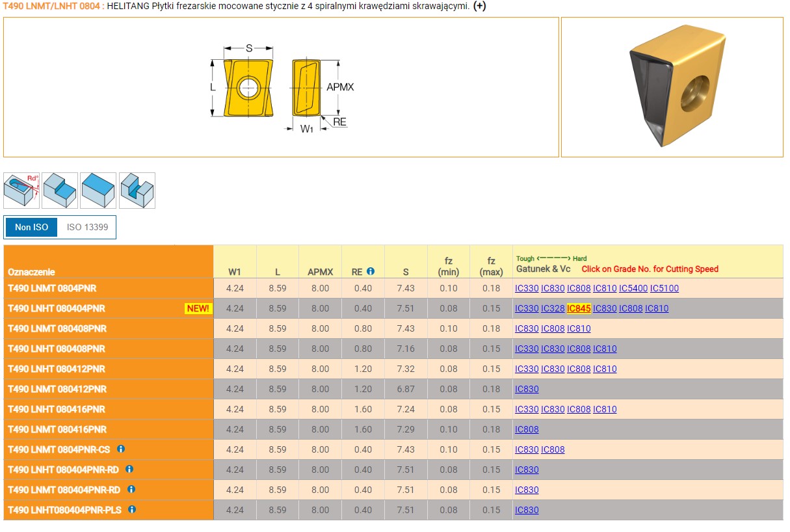Show info for T490 LNMT 080404PNR-RD
The width and height of the screenshot is (790, 532).
(x=131, y=489)
